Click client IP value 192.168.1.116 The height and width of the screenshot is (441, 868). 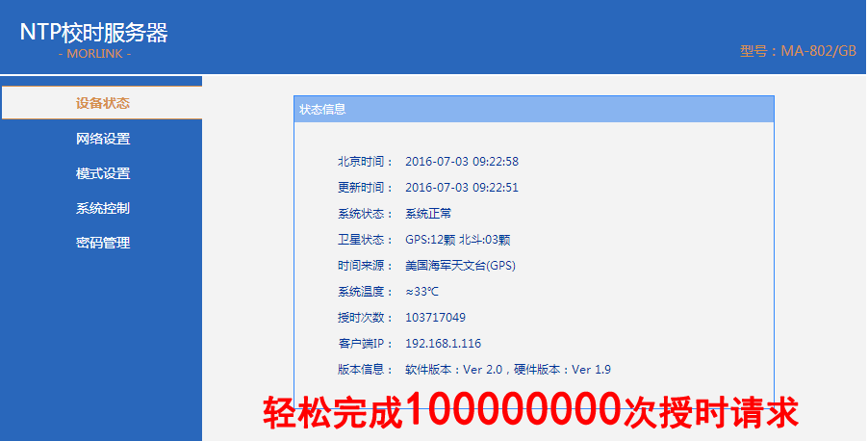click(x=443, y=344)
